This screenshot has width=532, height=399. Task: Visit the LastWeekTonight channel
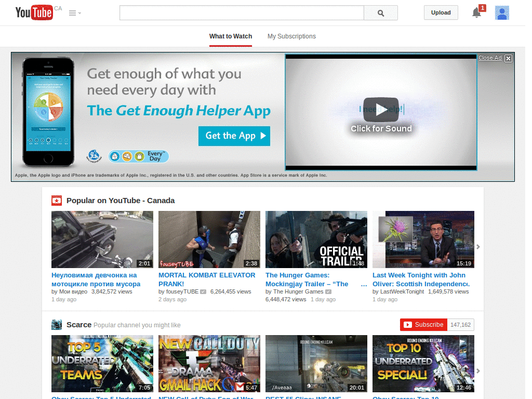tap(402, 291)
